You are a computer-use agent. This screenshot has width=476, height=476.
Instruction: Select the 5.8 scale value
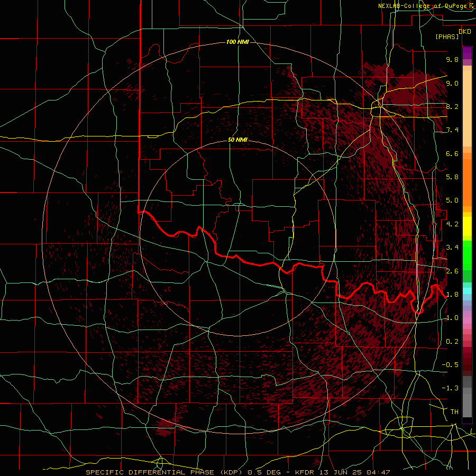[x=452, y=177]
